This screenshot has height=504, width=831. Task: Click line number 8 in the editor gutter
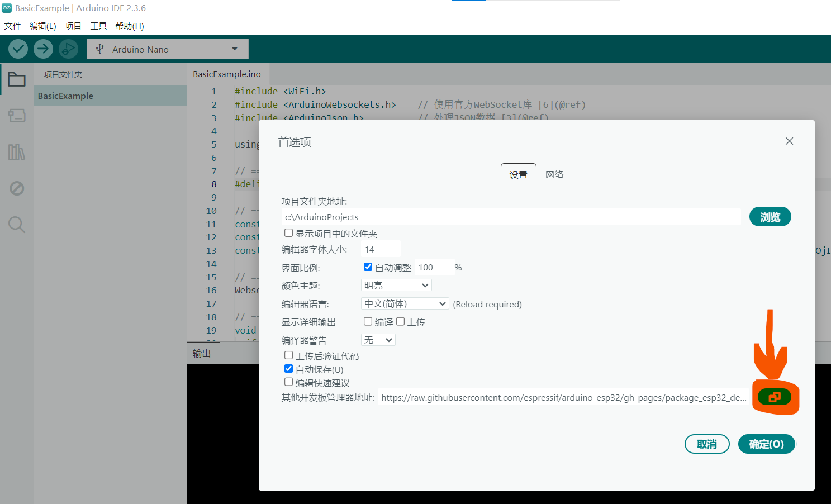tap(214, 184)
